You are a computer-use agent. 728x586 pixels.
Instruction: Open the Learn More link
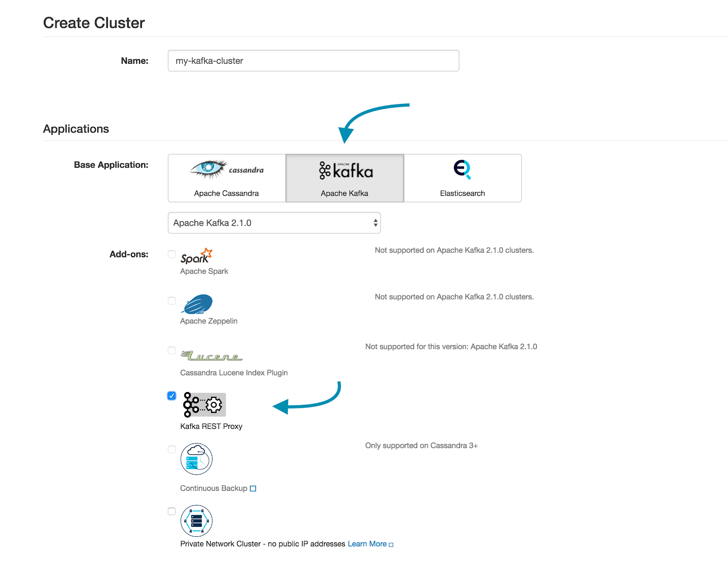(x=367, y=544)
